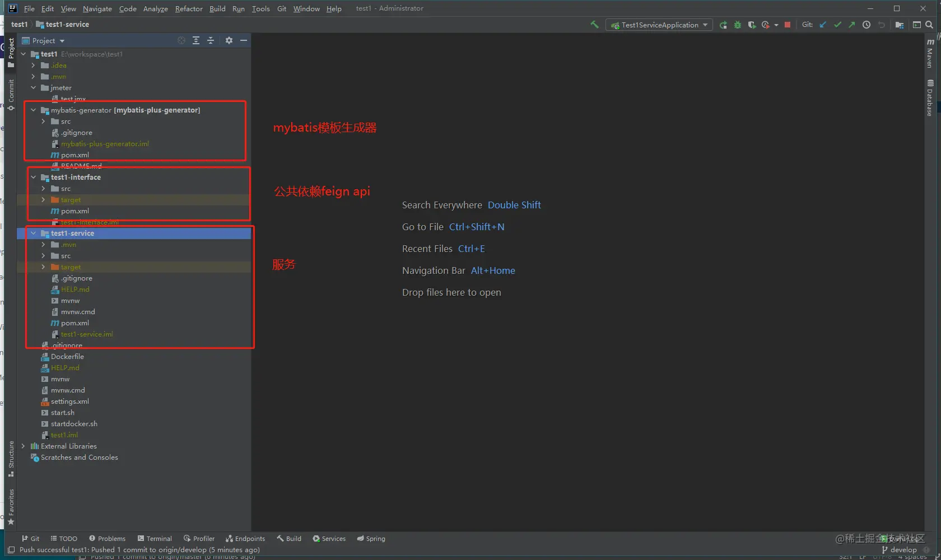Click the push successful status bar message

pos(139,550)
